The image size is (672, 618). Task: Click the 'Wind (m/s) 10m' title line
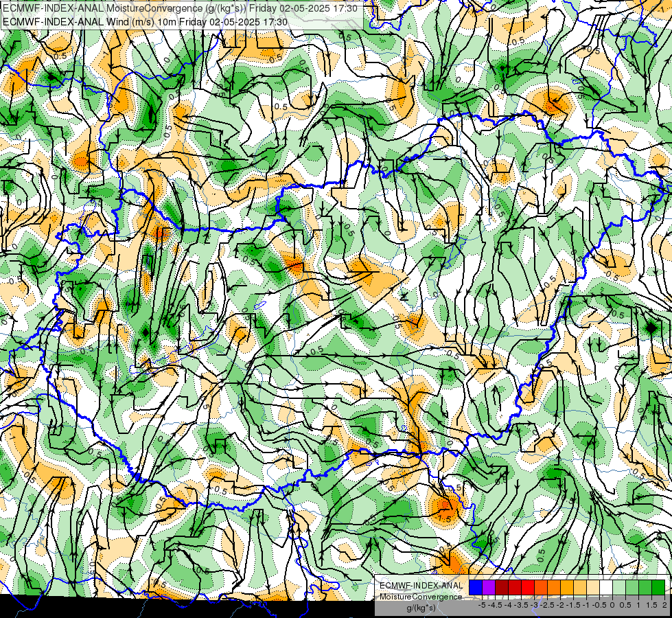tap(146, 21)
